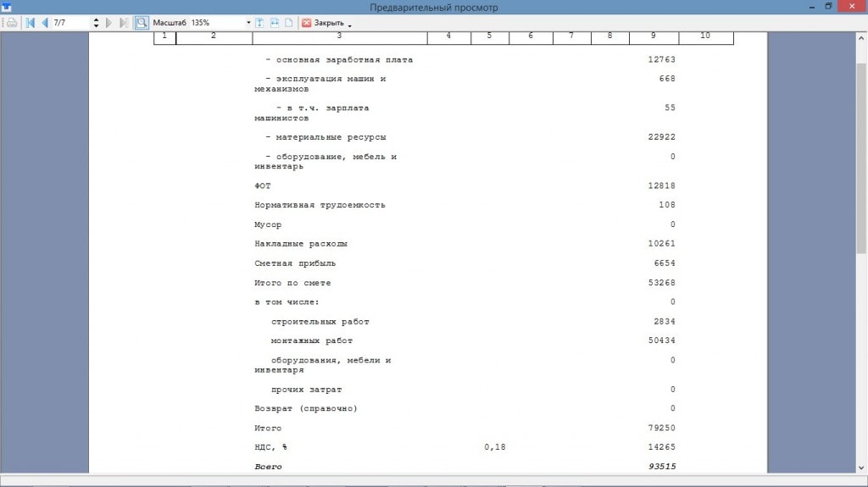Click the Закрыть button
This screenshot has height=487, width=868.
pyautogui.click(x=323, y=23)
